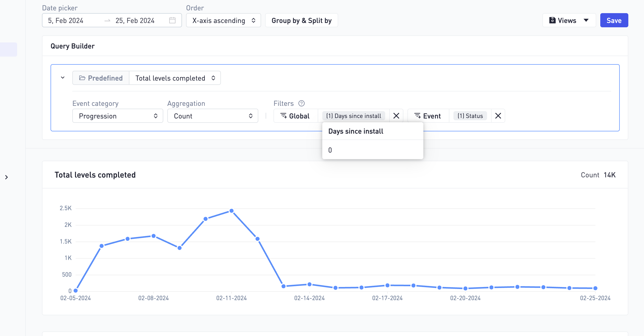Click the chart data point at 02-20-2024

pyautogui.click(x=465, y=288)
